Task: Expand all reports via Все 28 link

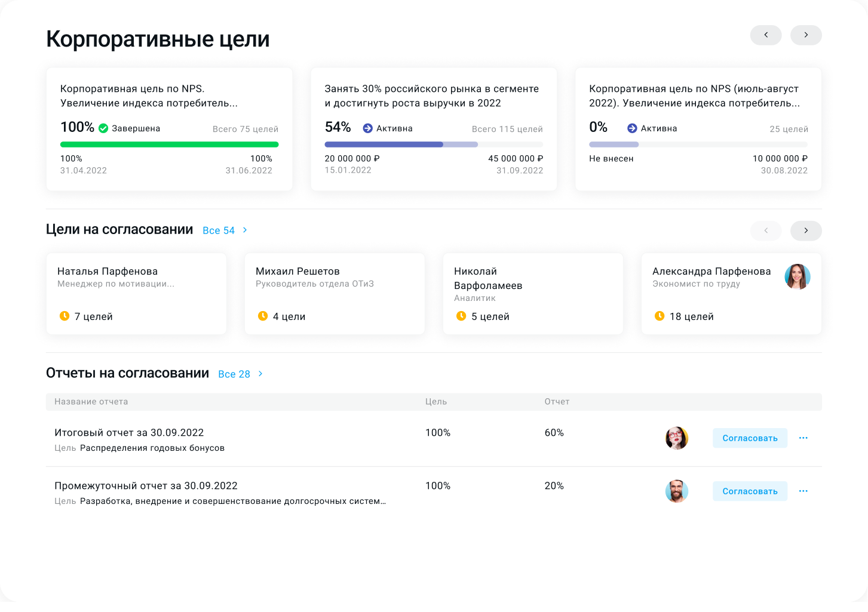Action: (x=234, y=374)
